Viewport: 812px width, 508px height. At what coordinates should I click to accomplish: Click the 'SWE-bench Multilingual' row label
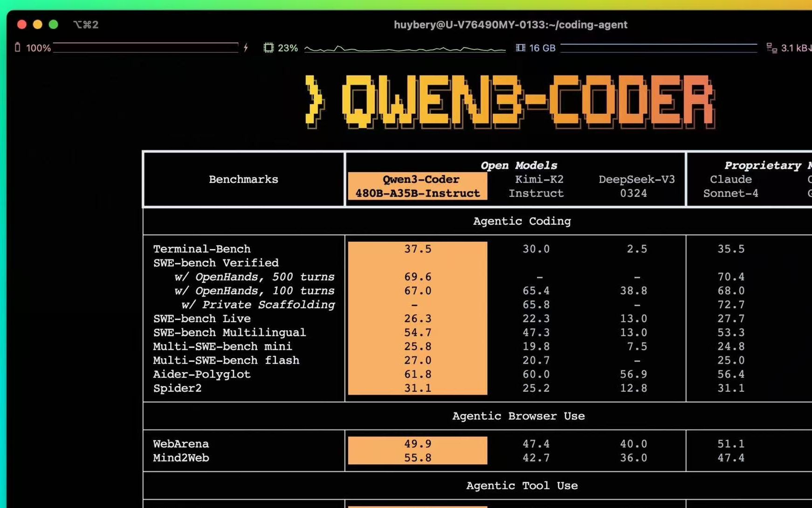(x=229, y=333)
